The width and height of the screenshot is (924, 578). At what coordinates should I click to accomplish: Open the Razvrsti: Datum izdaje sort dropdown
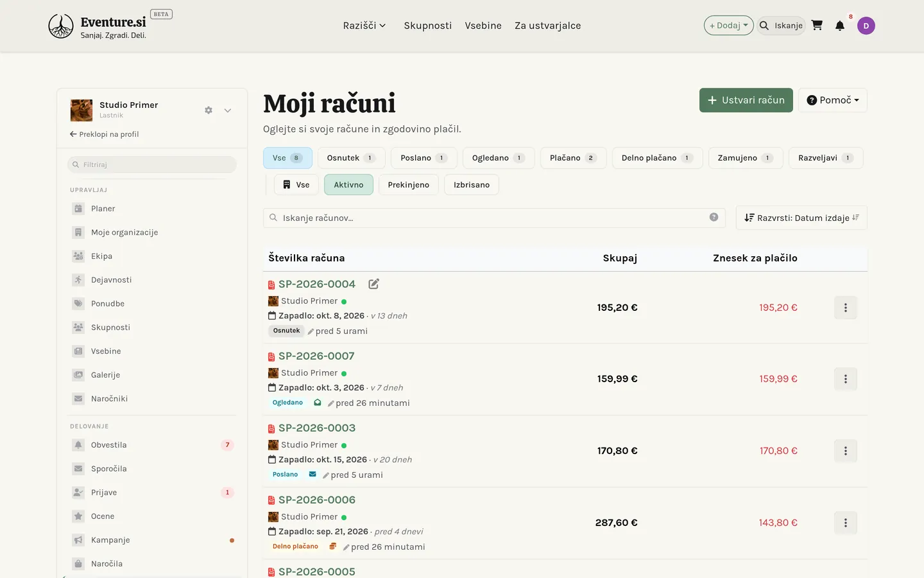[x=801, y=218]
